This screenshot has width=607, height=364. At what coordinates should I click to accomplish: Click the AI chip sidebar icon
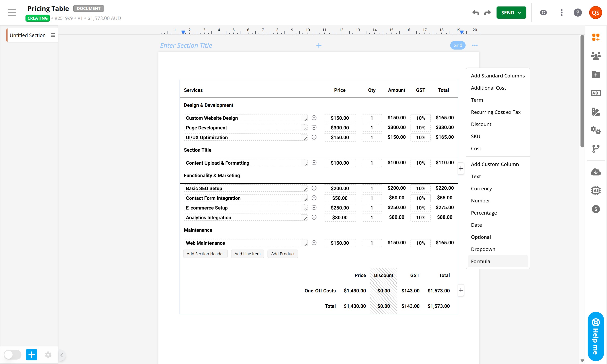(595, 190)
